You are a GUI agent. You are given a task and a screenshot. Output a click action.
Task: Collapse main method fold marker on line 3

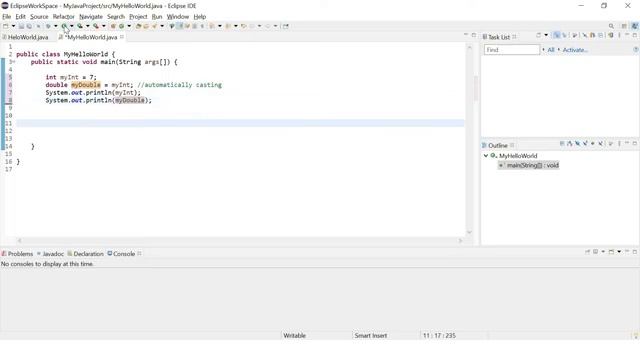click(x=13, y=62)
